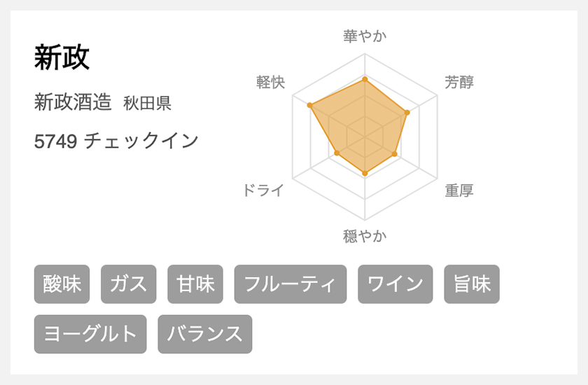This screenshot has width=588, height=385.
Task: Click the 軽快 axis label
Action: point(271,82)
